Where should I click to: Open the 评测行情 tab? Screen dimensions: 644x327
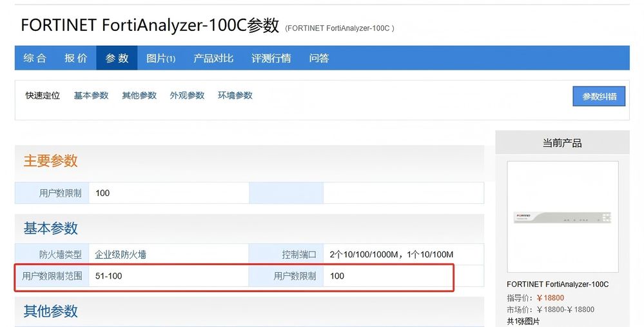click(x=271, y=58)
